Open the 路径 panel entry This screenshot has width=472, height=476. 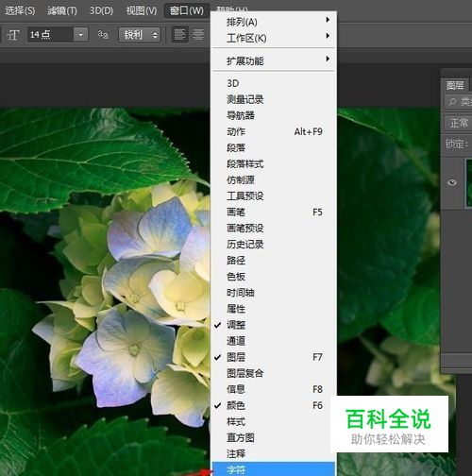click(274, 261)
